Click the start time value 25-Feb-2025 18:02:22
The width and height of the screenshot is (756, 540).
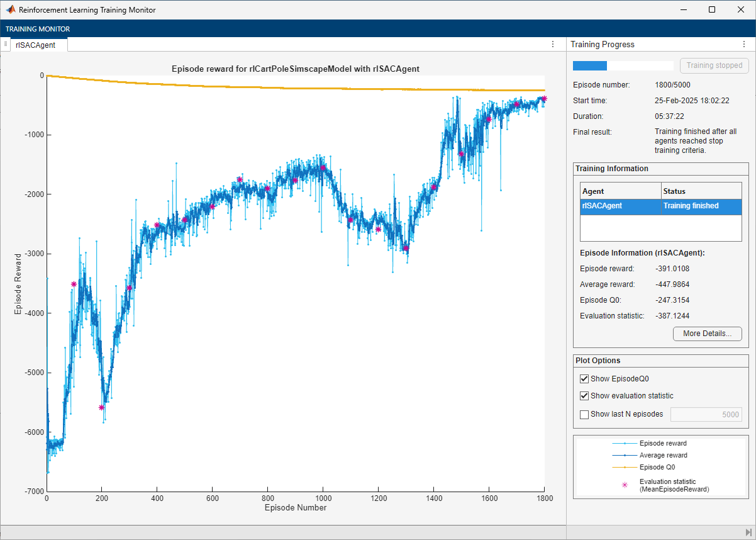click(692, 100)
